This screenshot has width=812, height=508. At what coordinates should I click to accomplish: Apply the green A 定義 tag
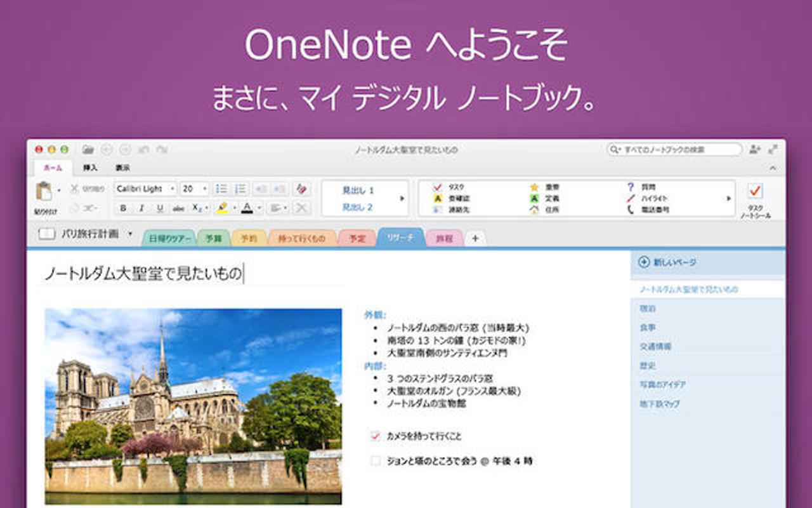tap(545, 198)
